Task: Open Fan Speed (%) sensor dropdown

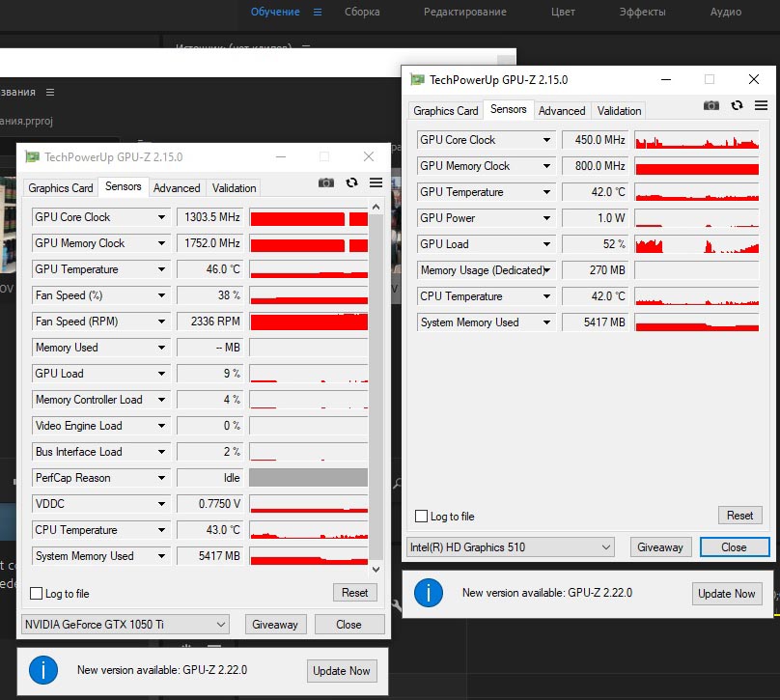Action: (x=161, y=295)
